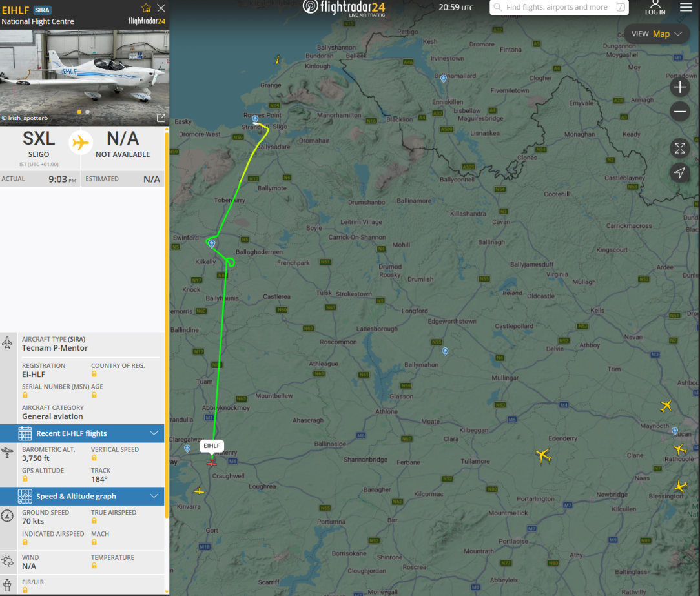Open the hamburger main menu
700x596 pixels.
[x=686, y=7]
